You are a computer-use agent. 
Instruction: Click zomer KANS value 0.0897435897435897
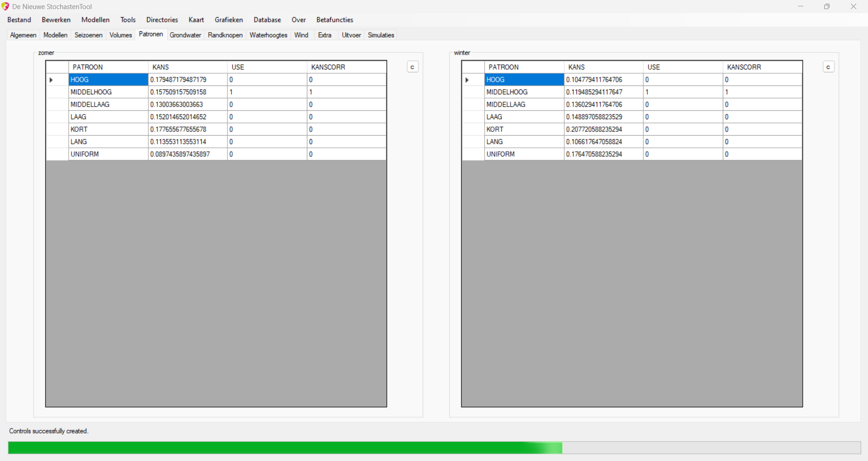point(188,154)
